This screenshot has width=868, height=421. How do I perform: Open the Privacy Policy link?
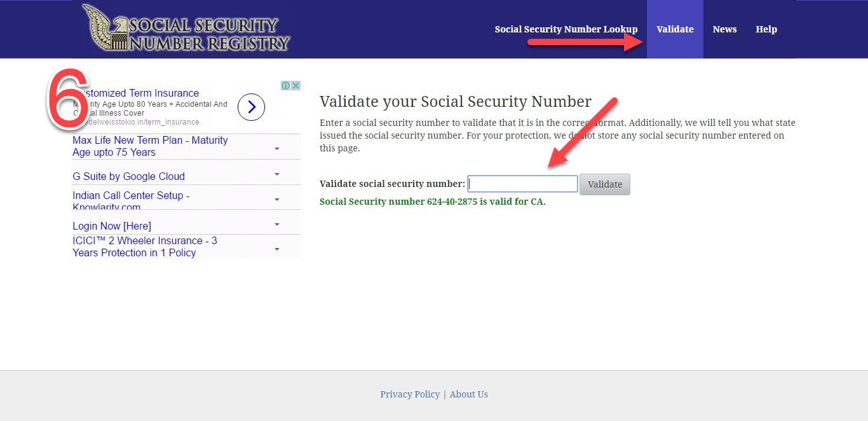click(x=410, y=394)
